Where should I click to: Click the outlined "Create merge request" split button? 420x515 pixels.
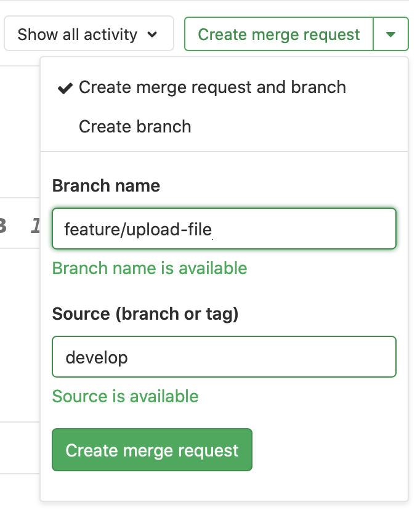(x=279, y=34)
